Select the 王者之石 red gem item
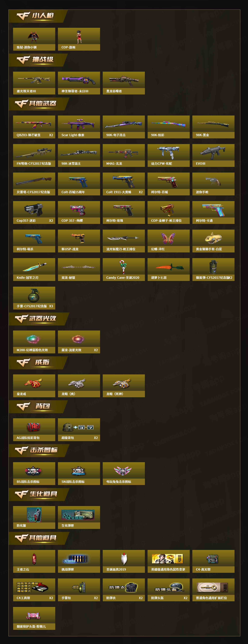The width and height of the screenshot is (248, 644). [34, 561]
